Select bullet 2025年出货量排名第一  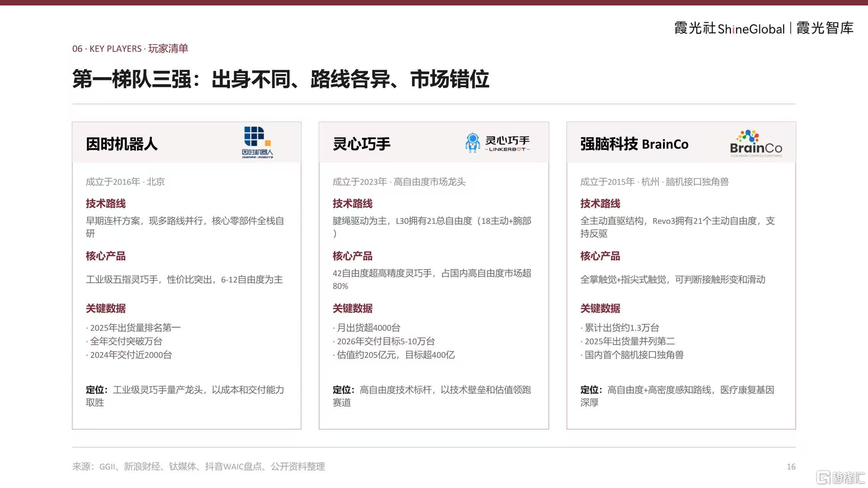point(133,328)
